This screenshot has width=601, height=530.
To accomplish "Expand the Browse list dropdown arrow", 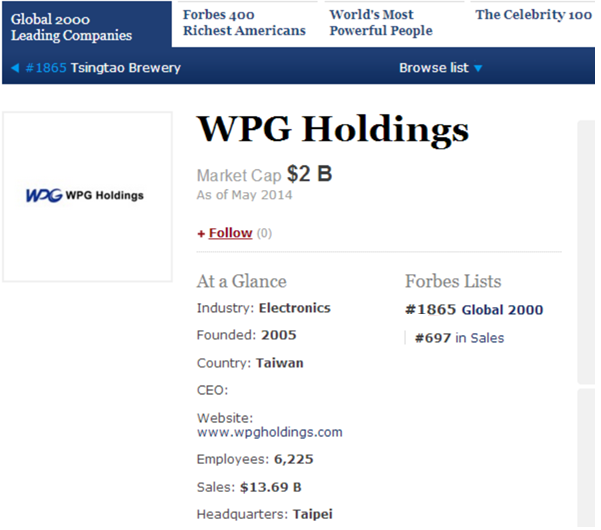I will (478, 69).
